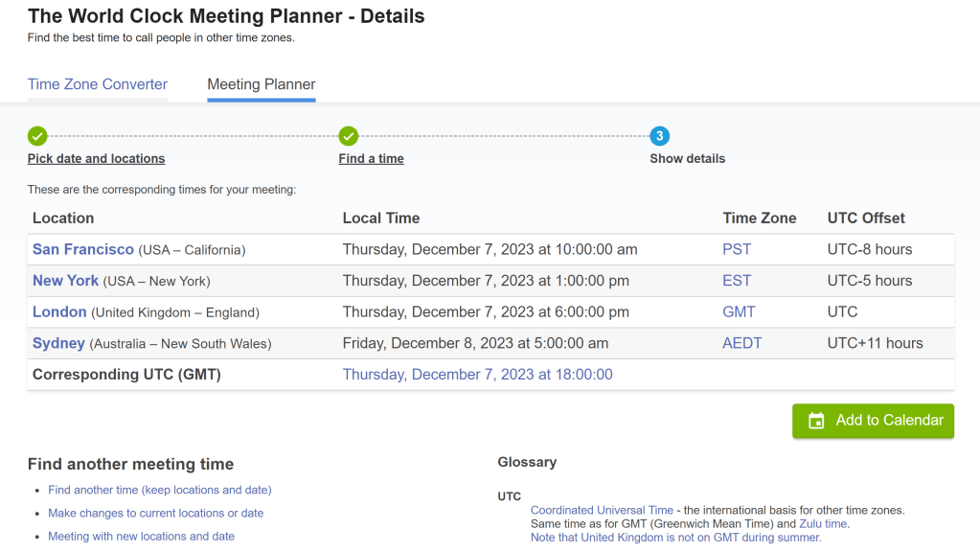
Task: Click the PST time zone link
Action: [737, 249]
